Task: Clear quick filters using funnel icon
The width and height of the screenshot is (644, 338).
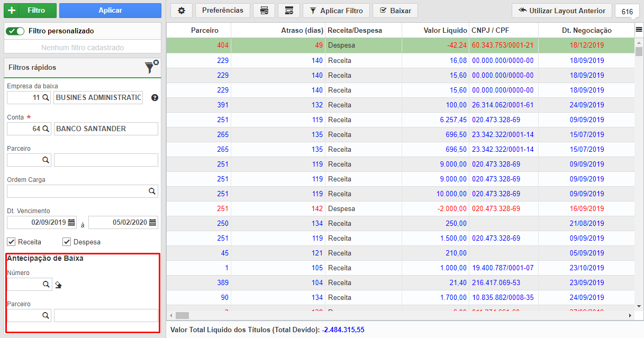Action: coord(151,67)
